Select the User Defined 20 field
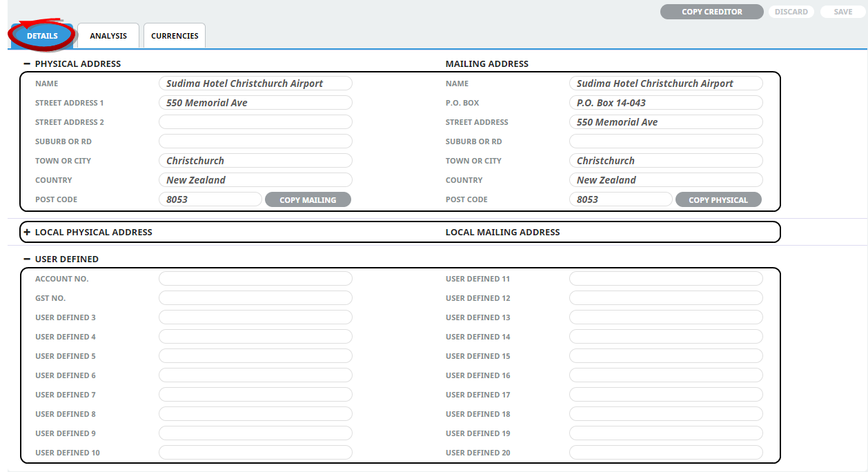This screenshot has height=472, width=868. (x=666, y=453)
